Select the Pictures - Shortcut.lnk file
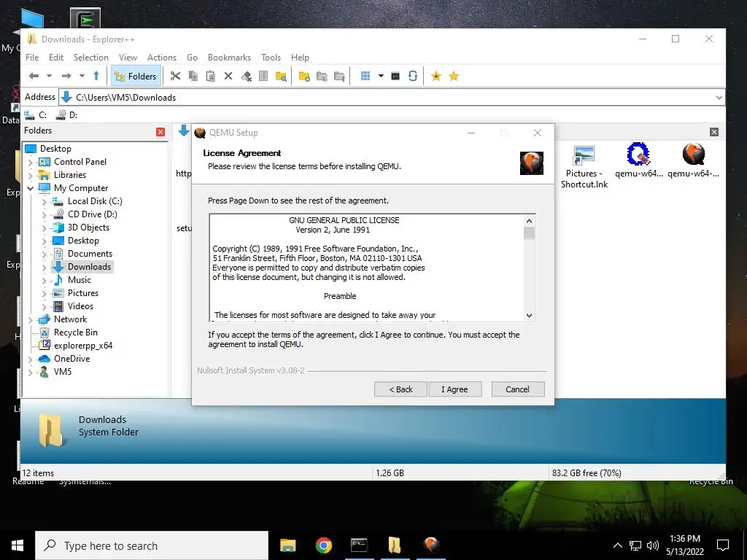Viewport: 747px width, 560px height. 584,167
